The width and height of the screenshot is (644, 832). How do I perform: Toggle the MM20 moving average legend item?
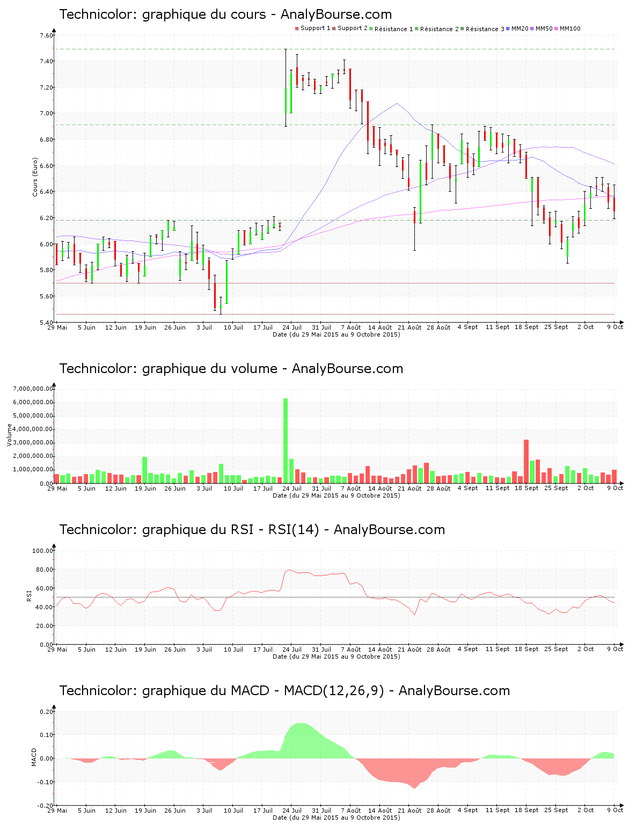click(x=519, y=29)
